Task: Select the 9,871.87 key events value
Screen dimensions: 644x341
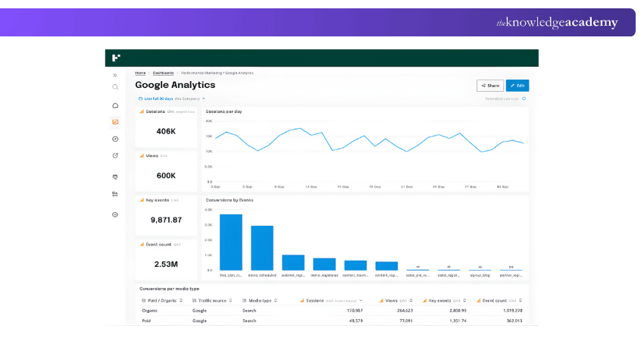Action: [166, 221]
